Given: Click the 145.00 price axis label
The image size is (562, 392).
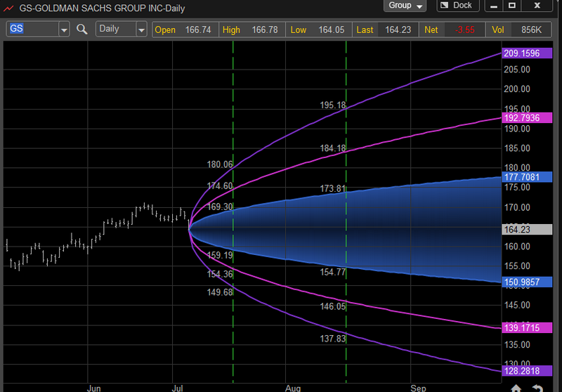Looking at the screenshot, I should coord(517,306).
